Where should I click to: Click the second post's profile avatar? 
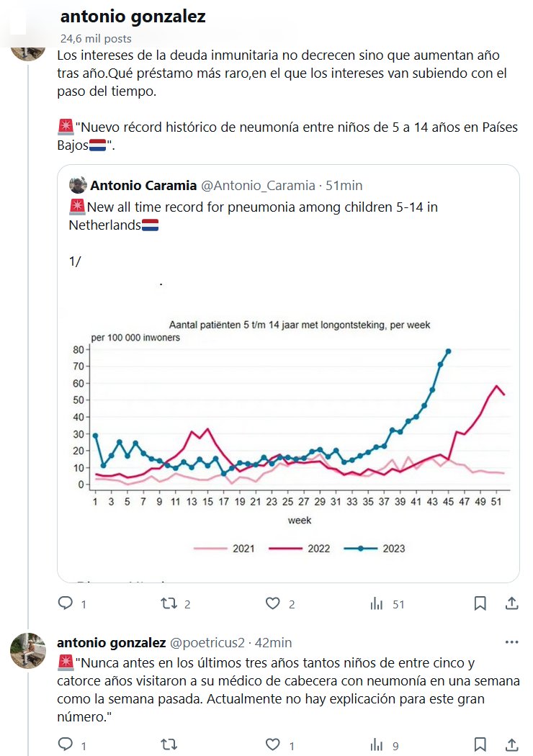click(28, 651)
